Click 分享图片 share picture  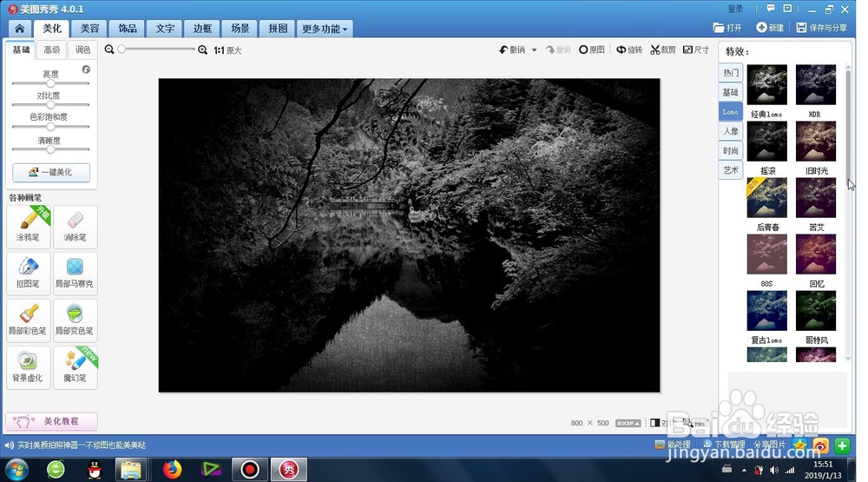(769, 445)
